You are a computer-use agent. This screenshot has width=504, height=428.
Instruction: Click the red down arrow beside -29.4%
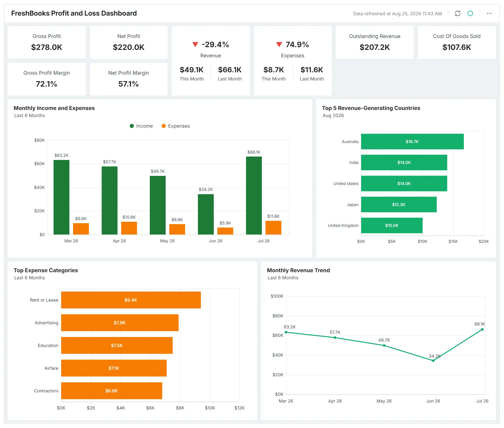[x=195, y=45]
